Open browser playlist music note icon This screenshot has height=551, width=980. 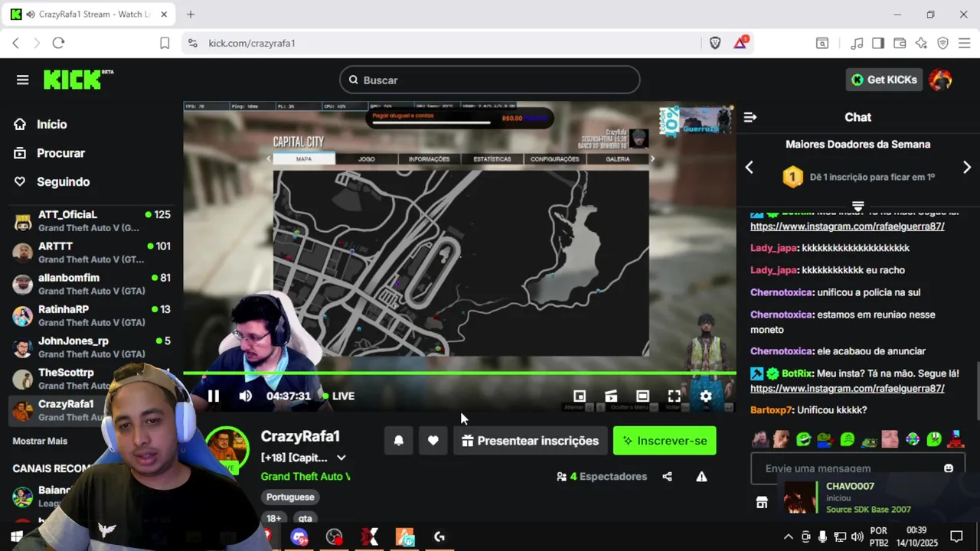click(857, 43)
